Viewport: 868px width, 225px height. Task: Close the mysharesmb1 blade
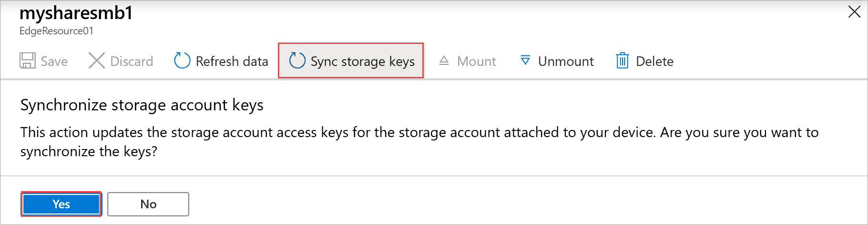click(854, 12)
